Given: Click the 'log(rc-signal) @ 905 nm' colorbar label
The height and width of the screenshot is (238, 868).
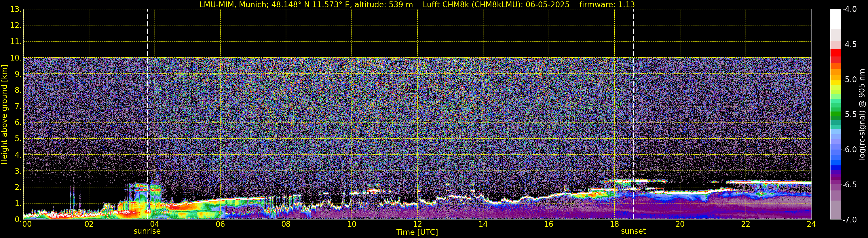Looking at the screenshot, I should click(x=862, y=114).
